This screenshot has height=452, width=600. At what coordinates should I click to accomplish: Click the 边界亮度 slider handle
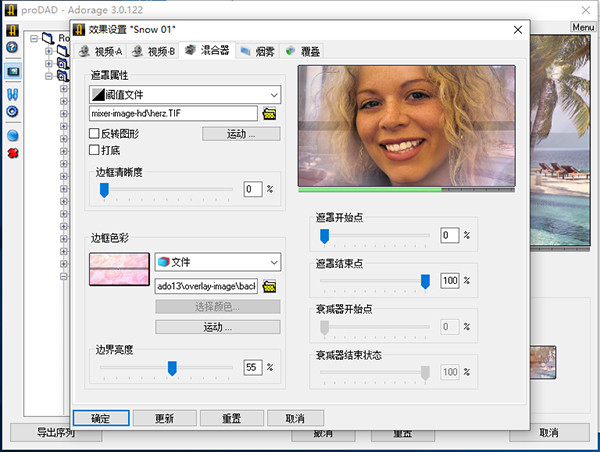[x=172, y=368]
